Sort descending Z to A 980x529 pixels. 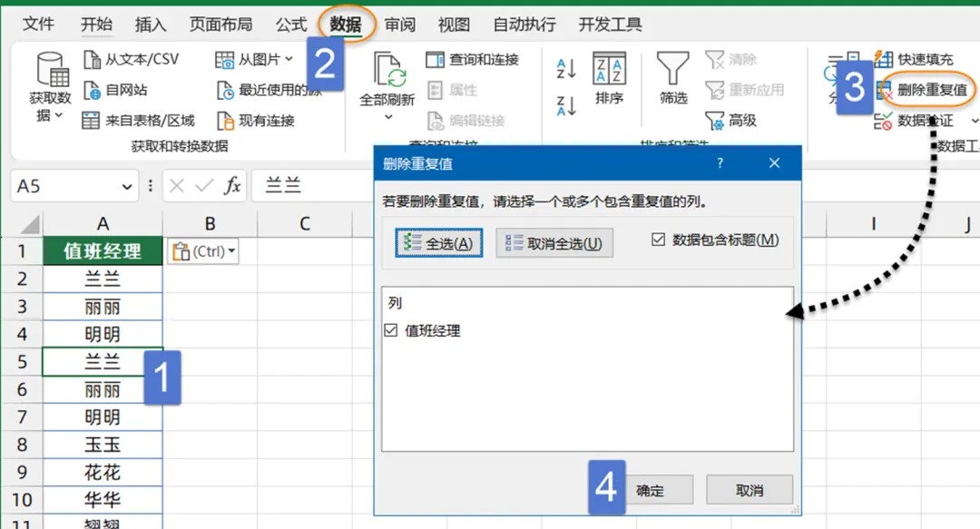point(566,105)
